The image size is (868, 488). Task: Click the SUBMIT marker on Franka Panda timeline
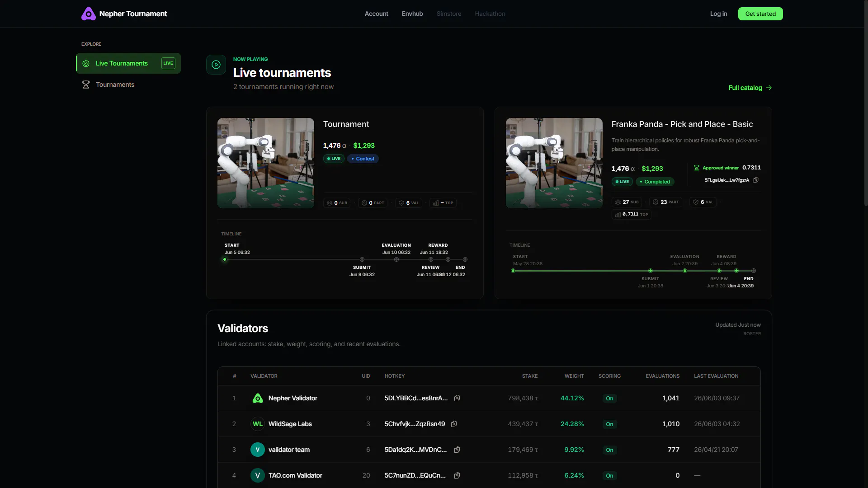pyautogui.click(x=651, y=271)
